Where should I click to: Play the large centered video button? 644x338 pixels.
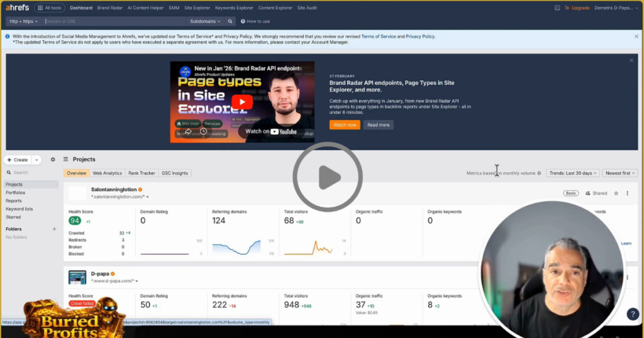tap(328, 177)
